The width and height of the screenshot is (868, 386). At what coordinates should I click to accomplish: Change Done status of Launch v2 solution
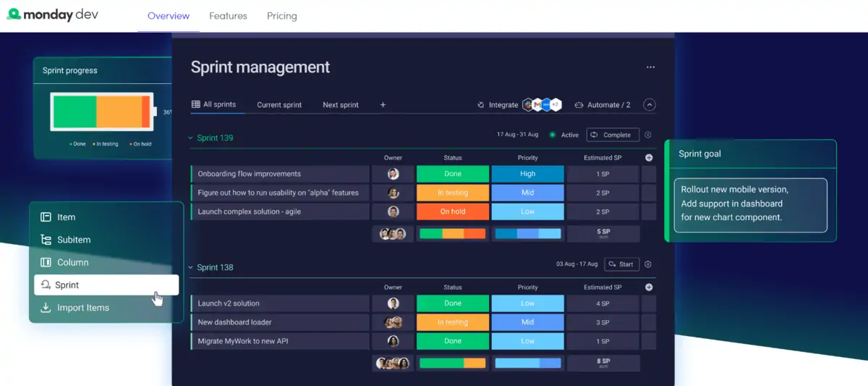(x=453, y=303)
